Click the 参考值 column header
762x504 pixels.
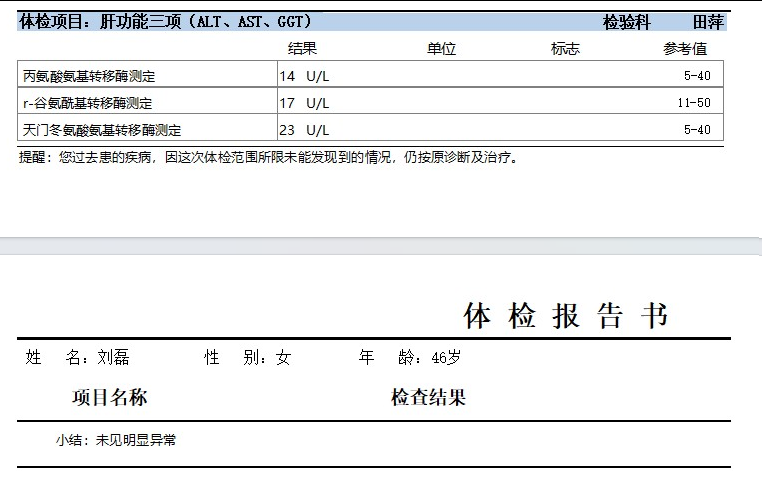point(685,48)
